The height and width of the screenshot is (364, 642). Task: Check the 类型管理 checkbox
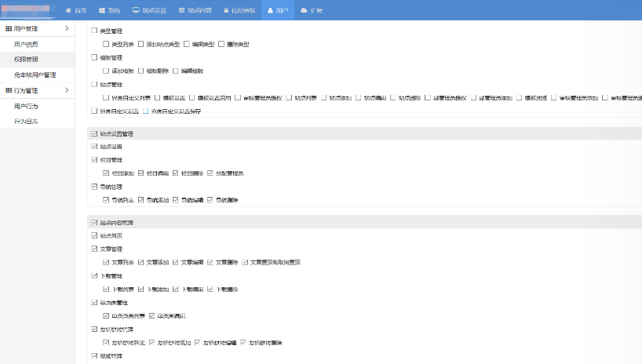click(95, 31)
